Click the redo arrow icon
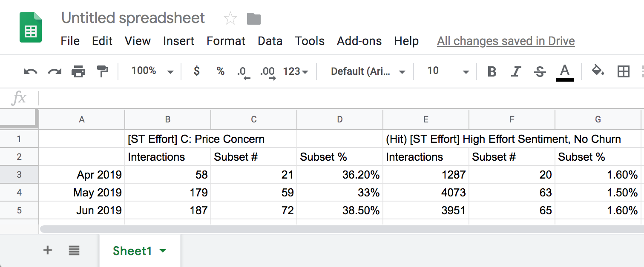This screenshot has width=644, height=267. [x=55, y=71]
